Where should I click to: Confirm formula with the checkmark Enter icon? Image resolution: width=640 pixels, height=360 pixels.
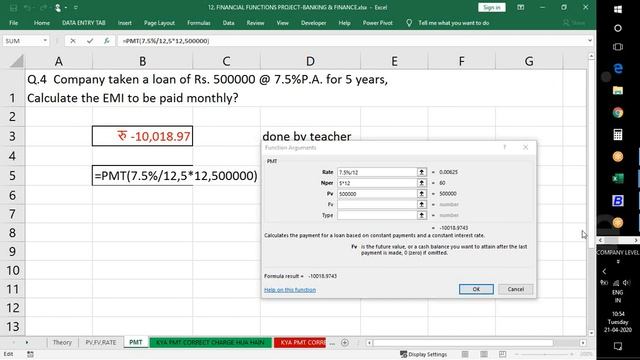click(90, 41)
